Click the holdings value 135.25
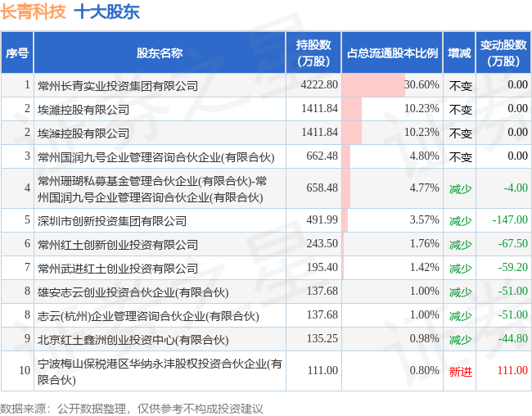Image resolution: width=532 pixels, height=416 pixels. pyautogui.click(x=322, y=338)
